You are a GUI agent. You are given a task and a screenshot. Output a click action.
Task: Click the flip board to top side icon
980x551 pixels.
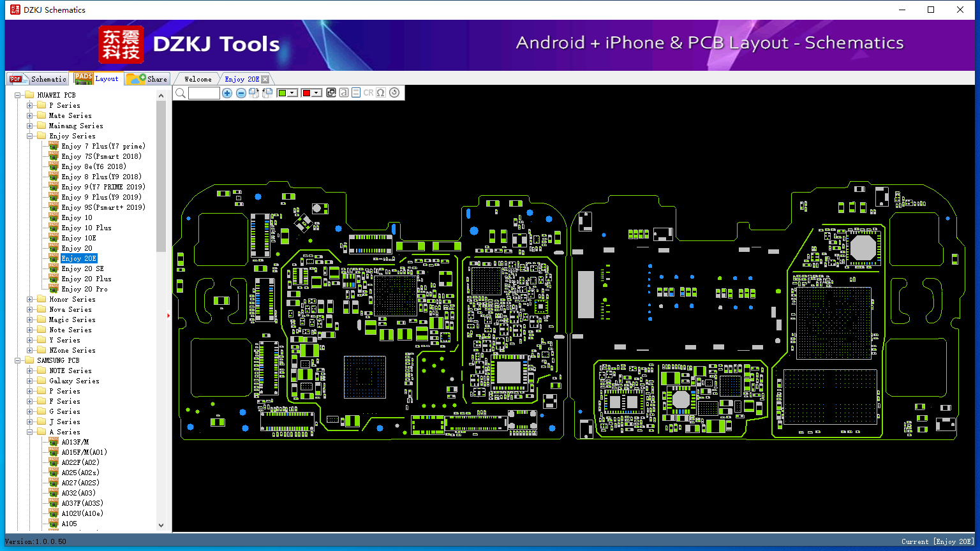click(254, 92)
